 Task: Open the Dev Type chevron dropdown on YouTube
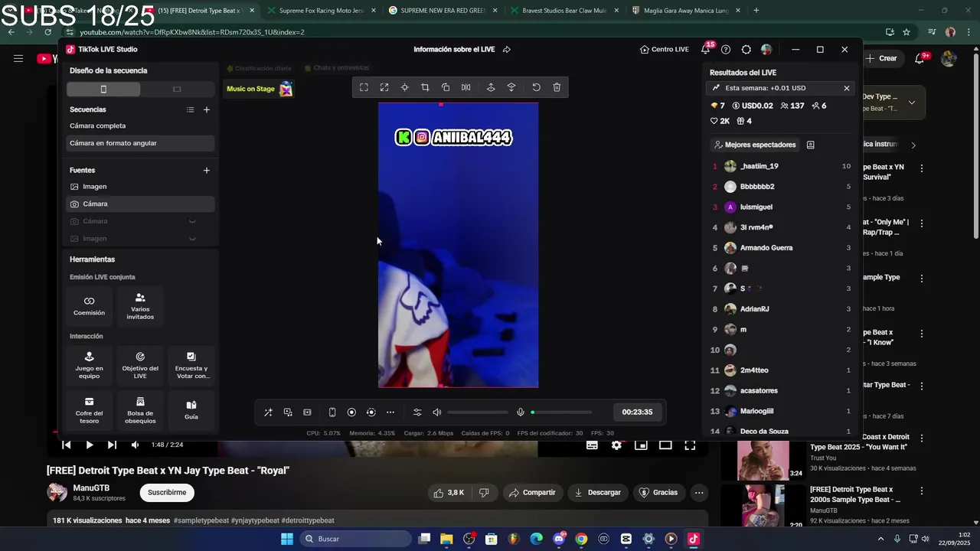click(912, 103)
